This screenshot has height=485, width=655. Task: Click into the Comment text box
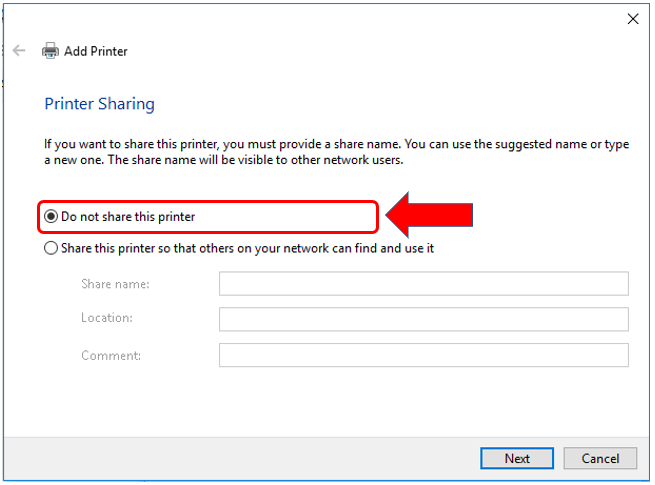[423, 355]
